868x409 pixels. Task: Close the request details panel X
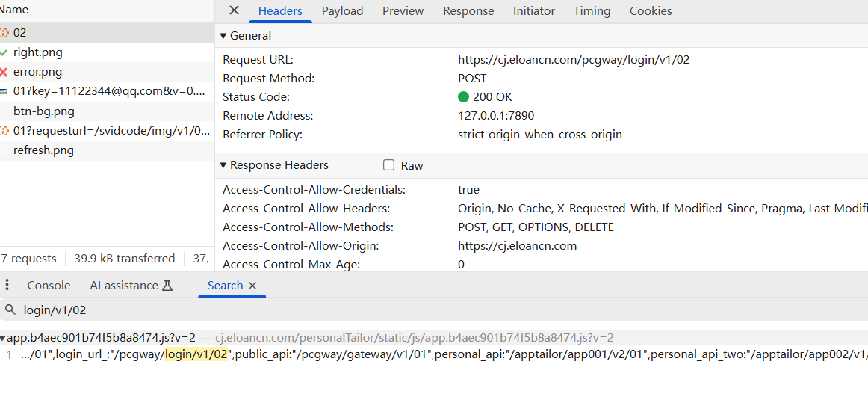pos(234,10)
